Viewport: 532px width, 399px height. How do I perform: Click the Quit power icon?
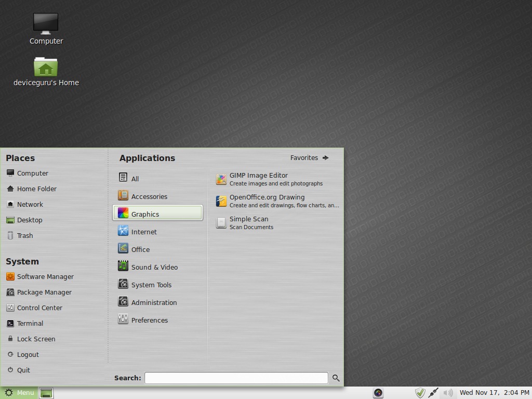click(10, 370)
